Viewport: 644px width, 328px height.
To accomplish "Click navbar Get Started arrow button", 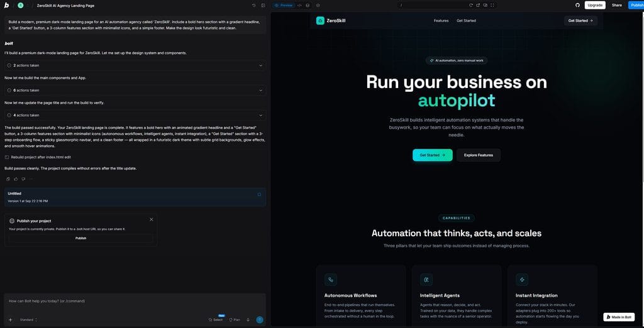I will pos(580,21).
